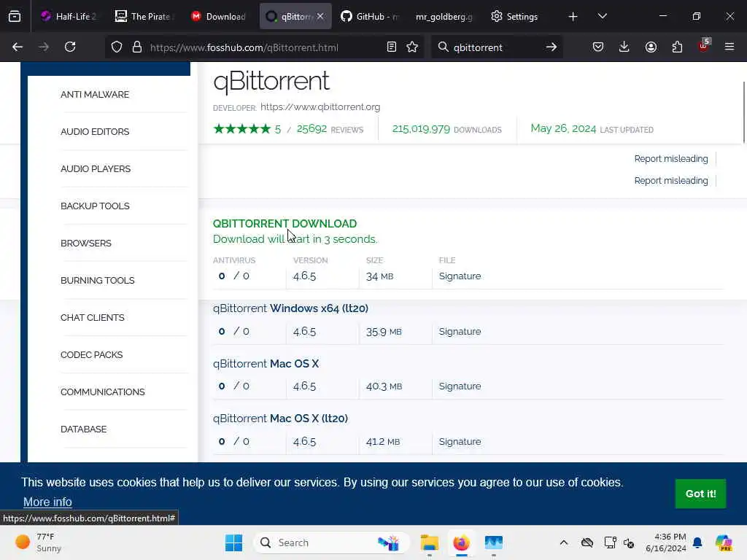Click the five-star rating icons
747x560 pixels.
242,128
